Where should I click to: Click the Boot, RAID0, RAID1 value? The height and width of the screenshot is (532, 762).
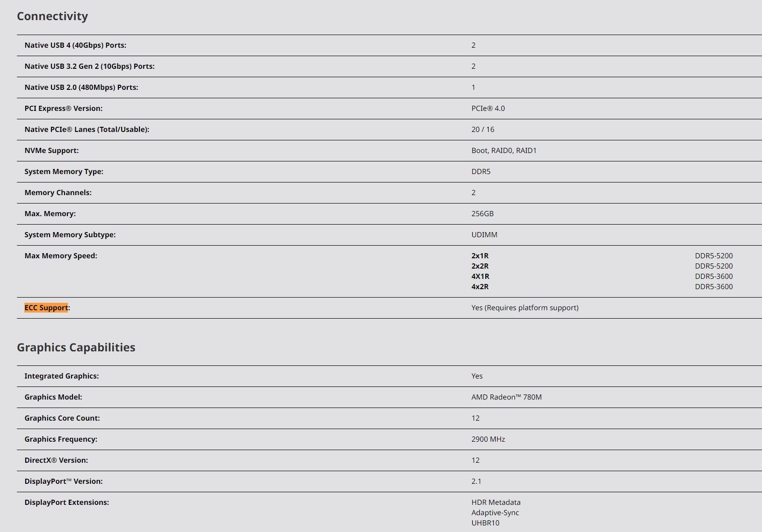click(x=504, y=151)
